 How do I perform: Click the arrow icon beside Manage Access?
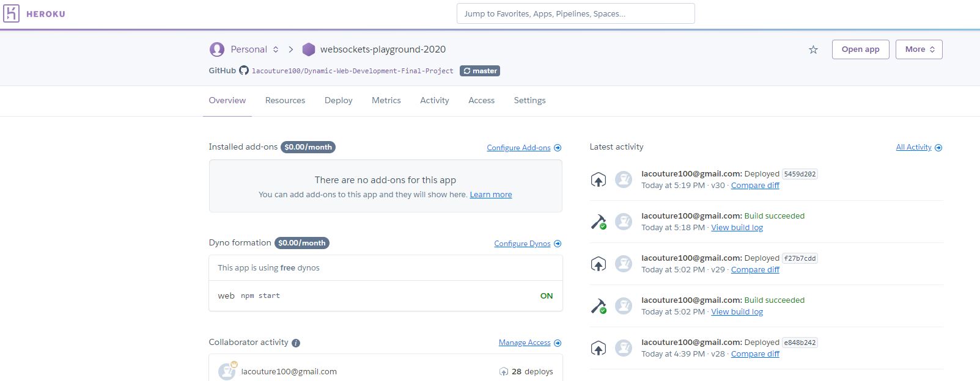pyautogui.click(x=558, y=343)
